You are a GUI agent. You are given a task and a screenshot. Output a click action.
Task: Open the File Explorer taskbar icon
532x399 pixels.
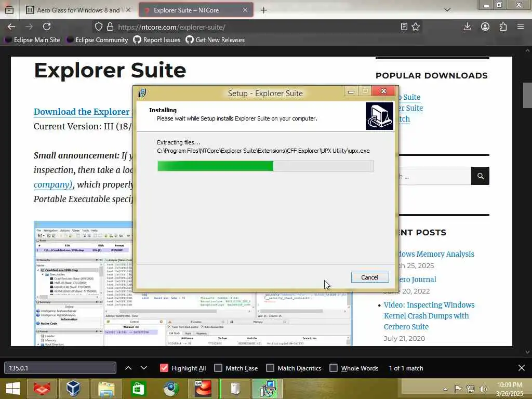[x=107, y=389]
